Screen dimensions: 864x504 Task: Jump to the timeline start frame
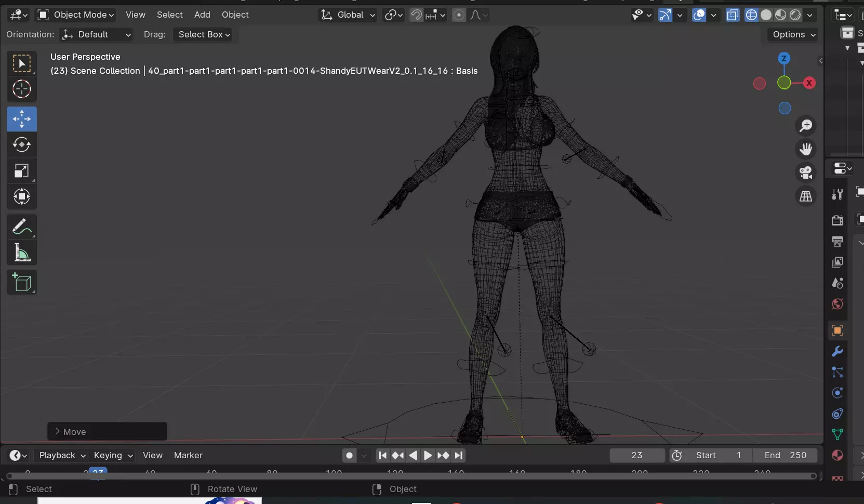[383, 456]
